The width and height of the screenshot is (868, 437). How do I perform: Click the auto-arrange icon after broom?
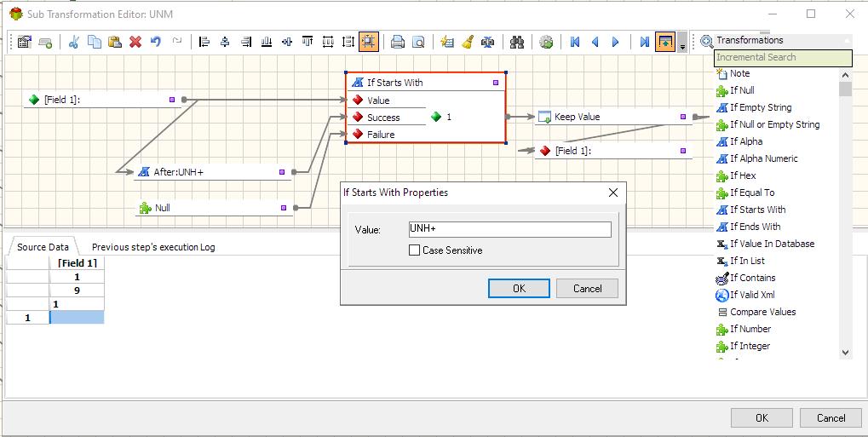(488, 42)
